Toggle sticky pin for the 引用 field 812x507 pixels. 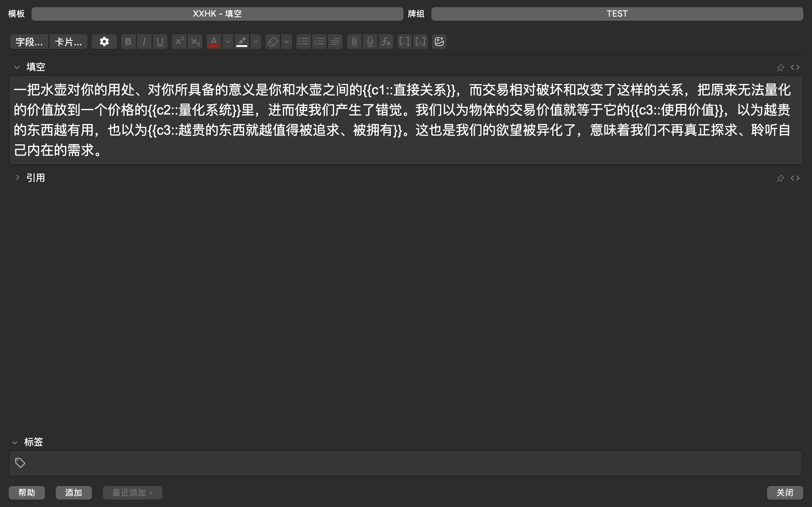click(x=780, y=178)
